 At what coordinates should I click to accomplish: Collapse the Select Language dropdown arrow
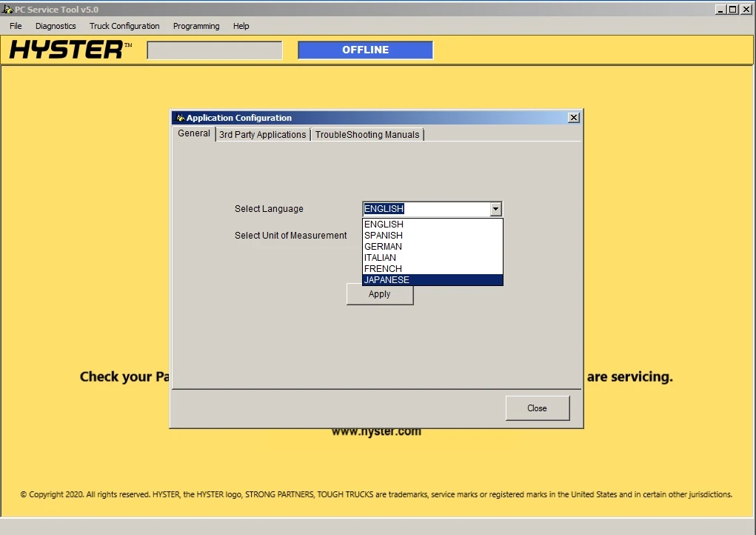click(495, 209)
